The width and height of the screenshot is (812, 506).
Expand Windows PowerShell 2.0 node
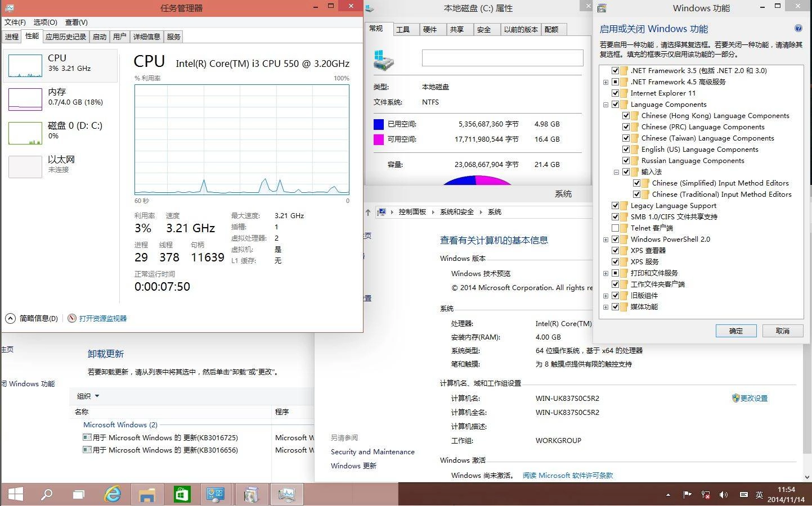605,240
